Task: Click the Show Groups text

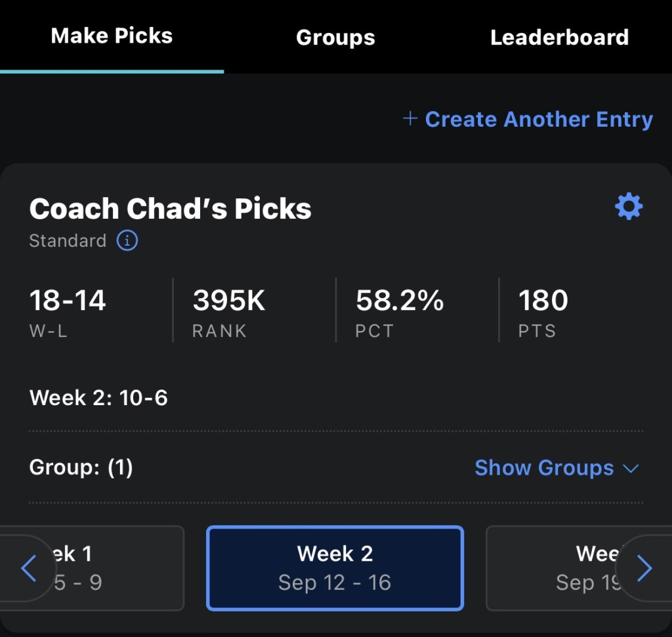Action: (544, 468)
